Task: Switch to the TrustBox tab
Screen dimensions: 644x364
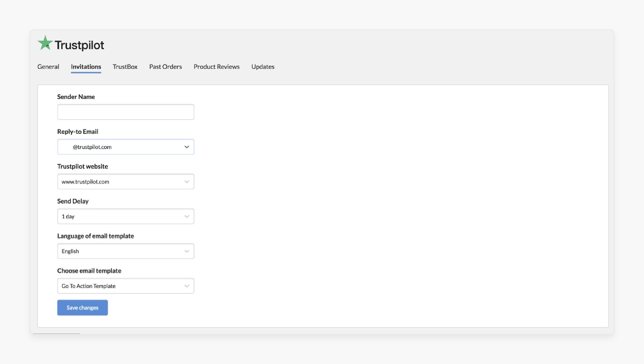Action: pyautogui.click(x=125, y=67)
